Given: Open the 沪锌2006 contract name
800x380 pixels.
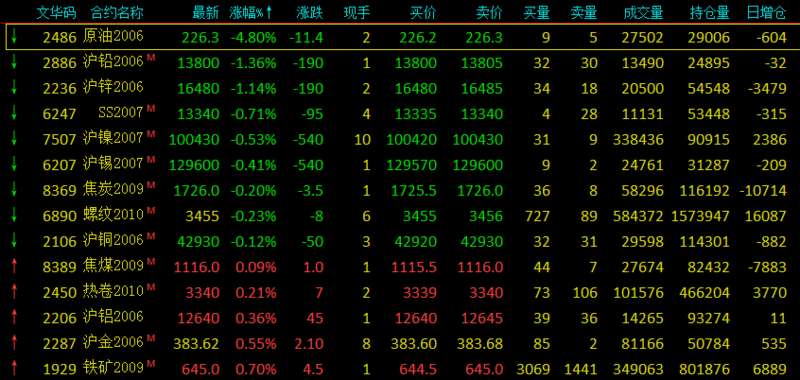Looking at the screenshot, I should pyautogui.click(x=113, y=88).
